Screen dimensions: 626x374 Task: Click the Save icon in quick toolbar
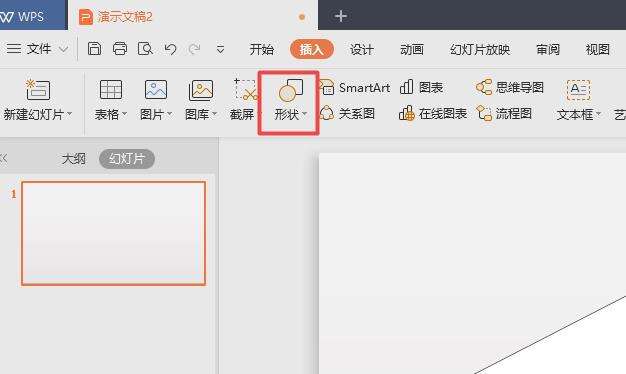coord(95,49)
